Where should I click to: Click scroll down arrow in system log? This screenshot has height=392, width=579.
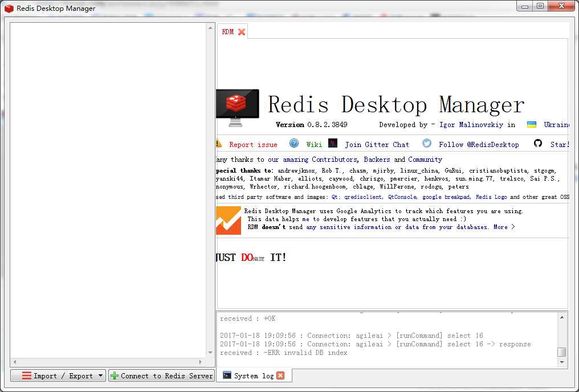562,362
